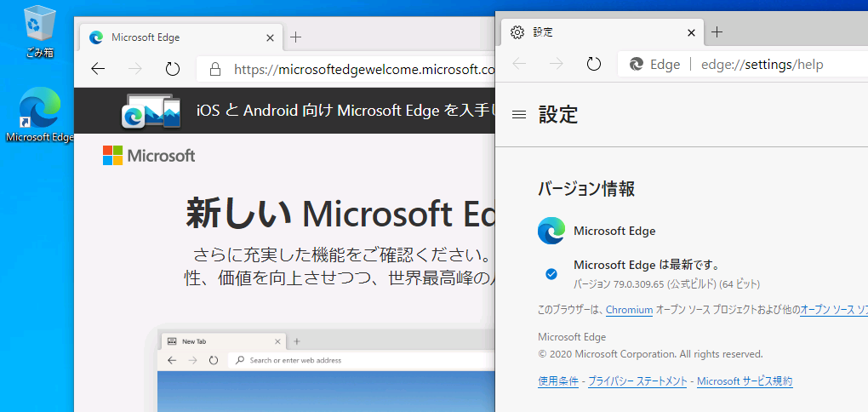Click the copyright 2020 Microsoft Corporation text
Screen dimensions: 868x412
650,354
